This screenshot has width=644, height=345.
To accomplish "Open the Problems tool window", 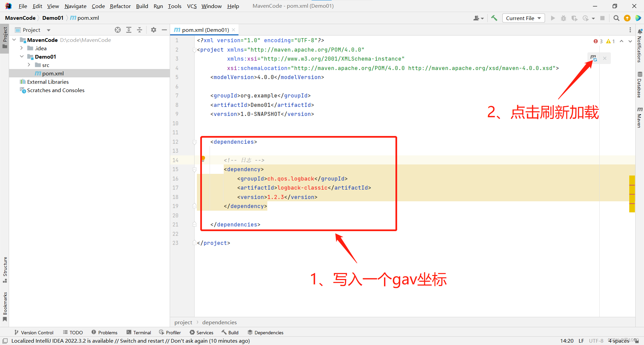I will (x=105, y=333).
